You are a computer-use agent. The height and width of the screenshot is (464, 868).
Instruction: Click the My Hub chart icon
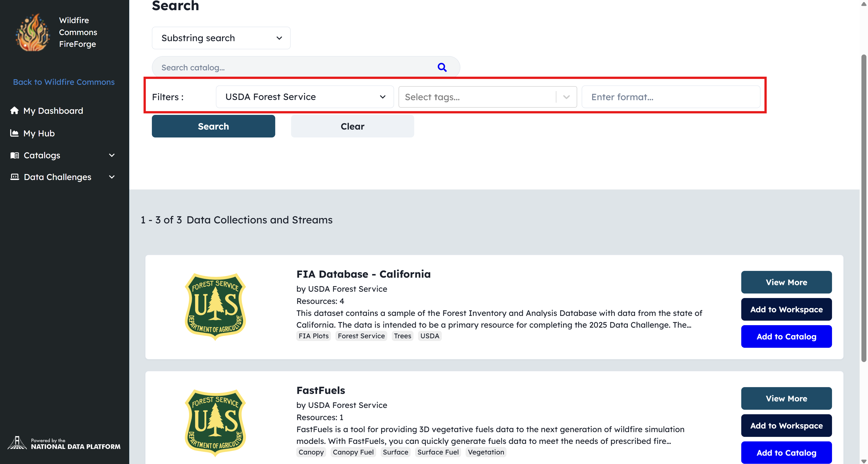14,133
